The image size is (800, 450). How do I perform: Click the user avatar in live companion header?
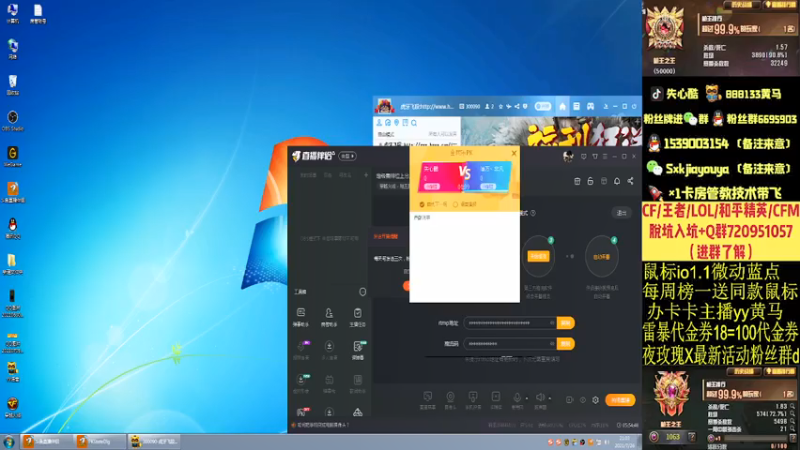[x=568, y=156]
